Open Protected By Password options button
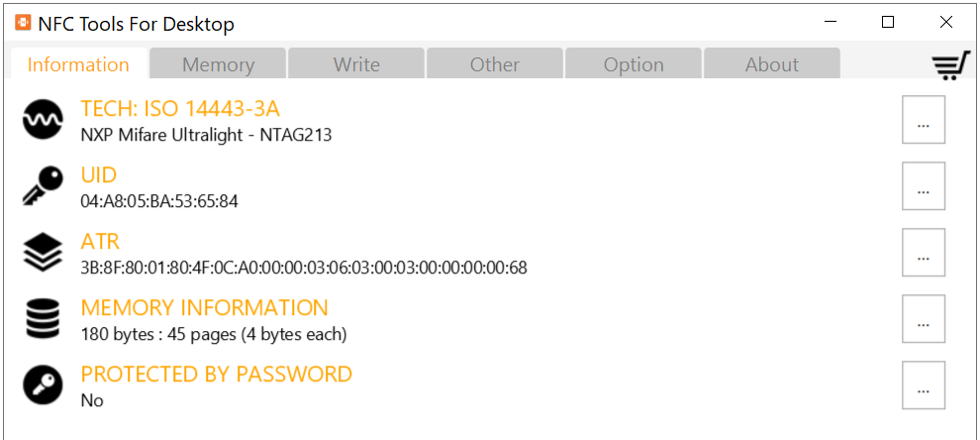 924,385
